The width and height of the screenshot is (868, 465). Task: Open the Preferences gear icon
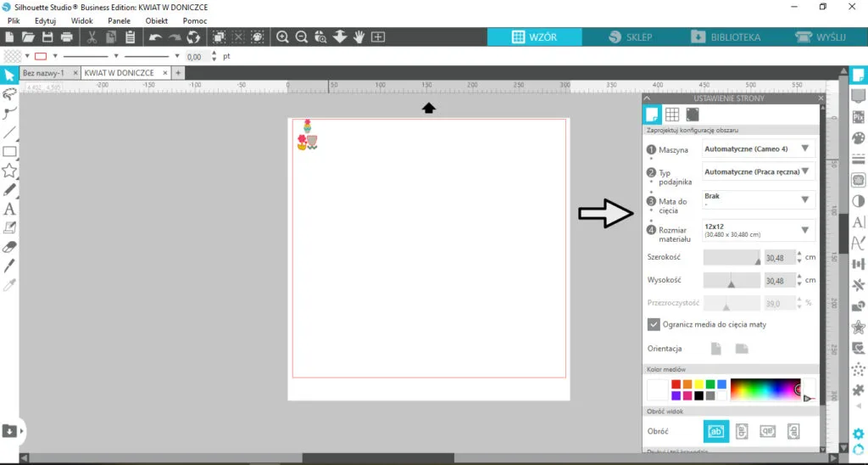pos(859,434)
